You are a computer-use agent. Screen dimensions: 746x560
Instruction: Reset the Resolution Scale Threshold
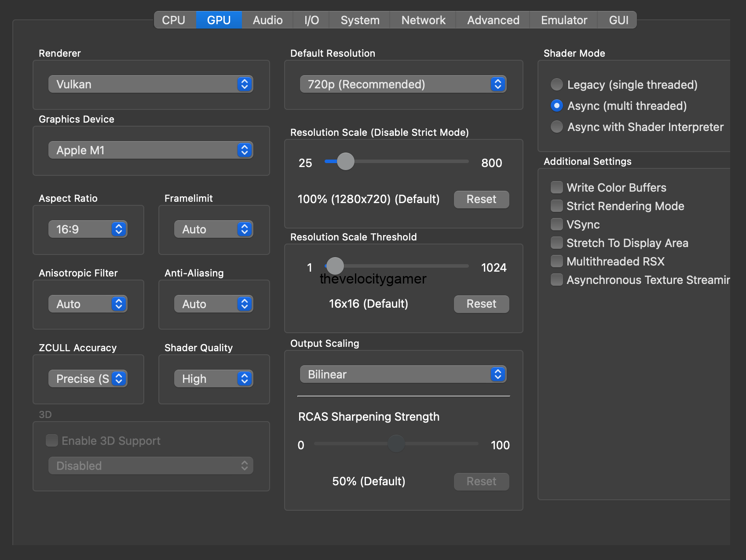coord(481,304)
